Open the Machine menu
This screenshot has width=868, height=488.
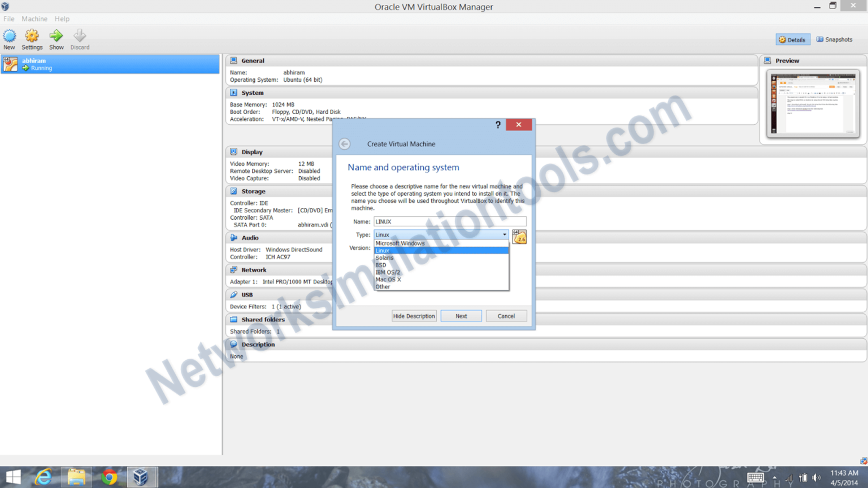tap(34, 19)
